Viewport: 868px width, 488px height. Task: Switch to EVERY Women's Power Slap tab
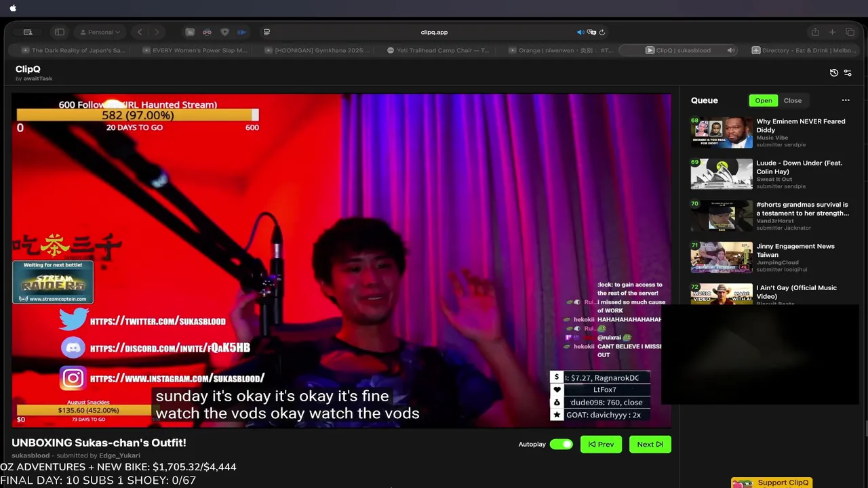click(195, 50)
